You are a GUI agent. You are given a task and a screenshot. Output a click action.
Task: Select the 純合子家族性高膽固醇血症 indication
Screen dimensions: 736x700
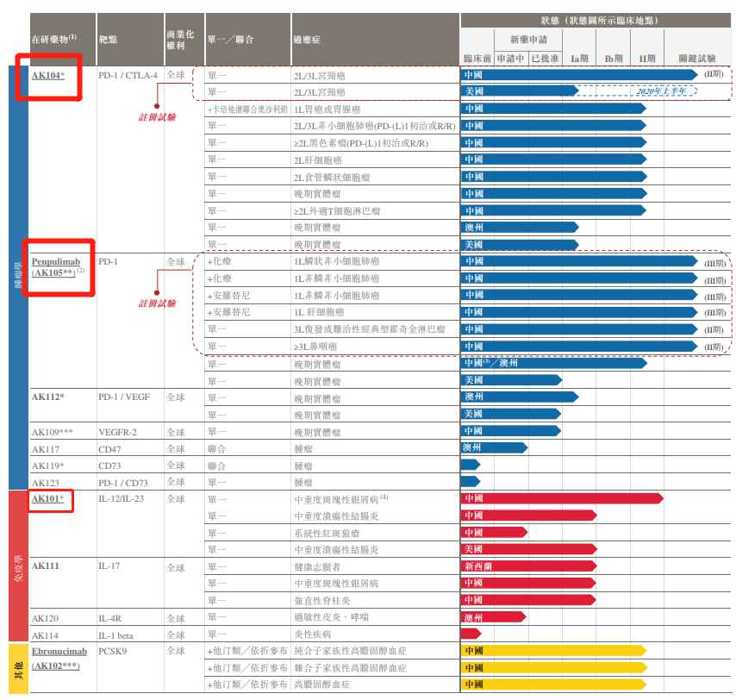pos(350,651)
